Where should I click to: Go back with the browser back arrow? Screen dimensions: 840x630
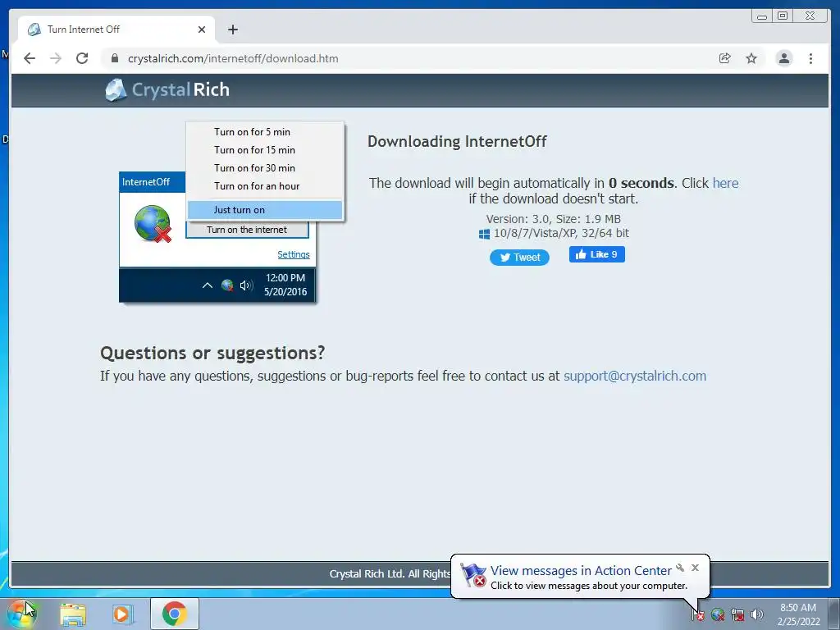tap(30, 58)
